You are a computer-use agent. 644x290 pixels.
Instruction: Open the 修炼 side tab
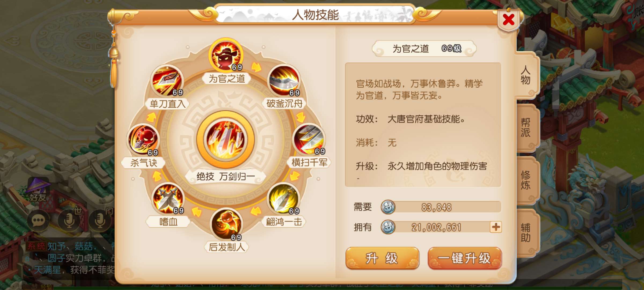pyautogui.click(x=526, y=180)
